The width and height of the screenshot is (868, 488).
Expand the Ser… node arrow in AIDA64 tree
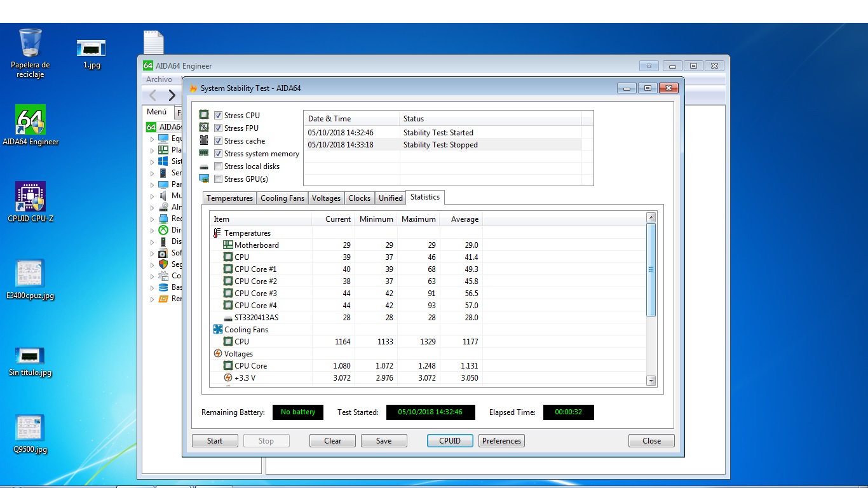pos(152,173)
